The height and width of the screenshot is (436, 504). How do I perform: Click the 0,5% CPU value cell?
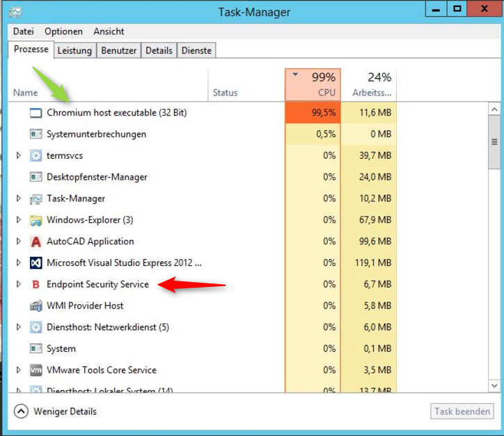coord(313,134)
